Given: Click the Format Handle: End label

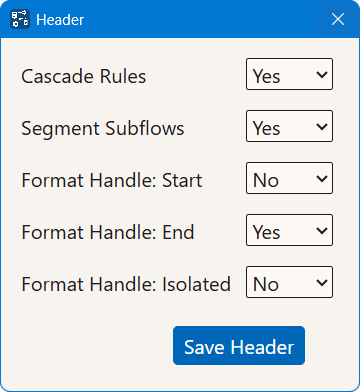Looking at the screenshot, I should tap(108, 232).
